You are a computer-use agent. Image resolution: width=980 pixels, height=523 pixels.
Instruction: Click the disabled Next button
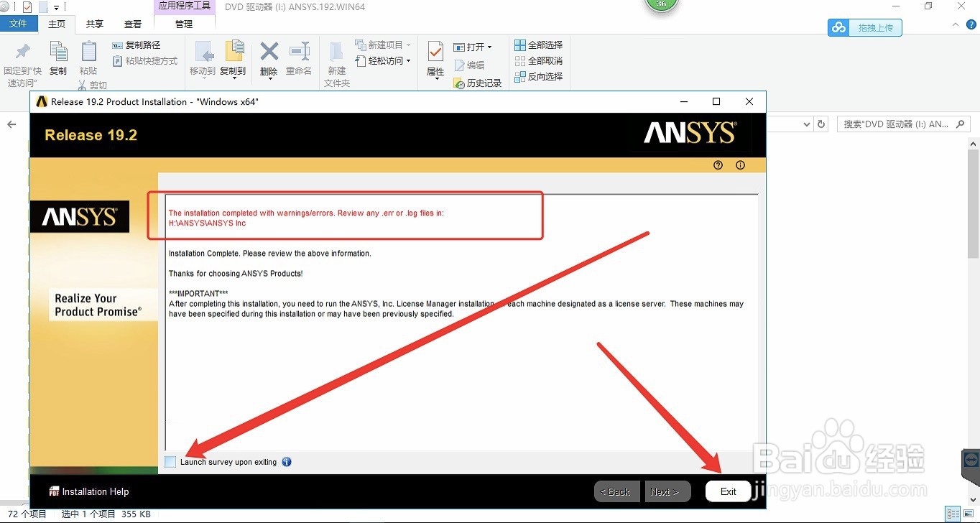(x=667, y=491)
